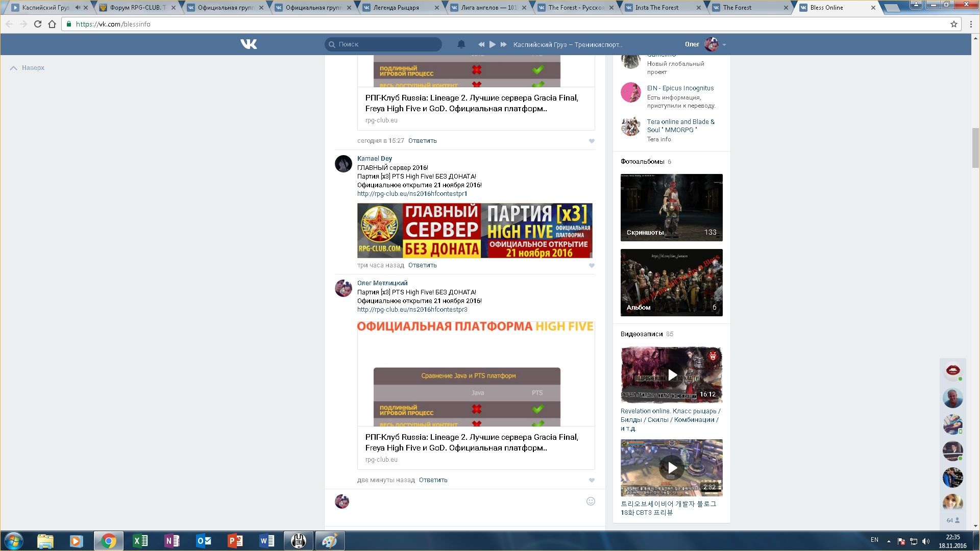The width and height of the screenshot is (980, 551).
Task: Play the header audio track
Action: click(x=493, y=44)
